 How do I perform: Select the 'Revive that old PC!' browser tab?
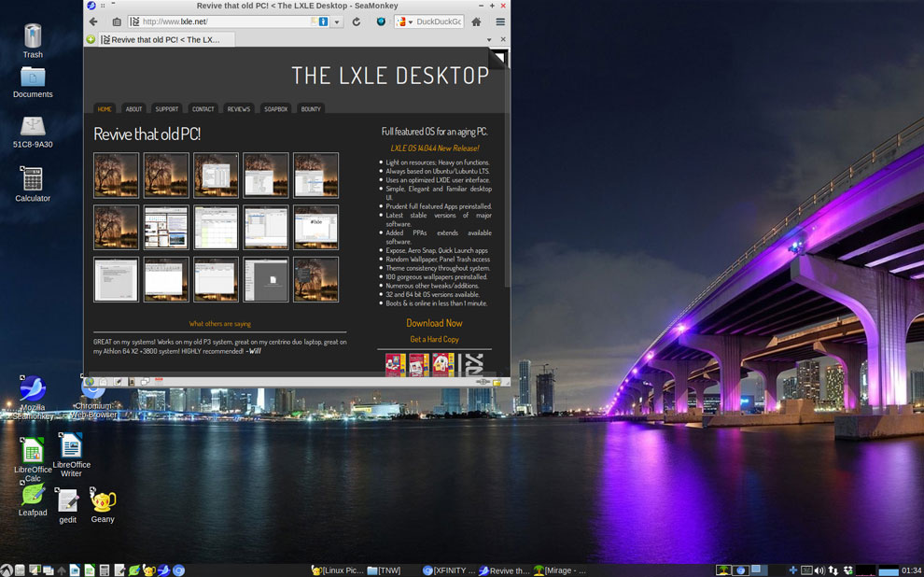167,39
